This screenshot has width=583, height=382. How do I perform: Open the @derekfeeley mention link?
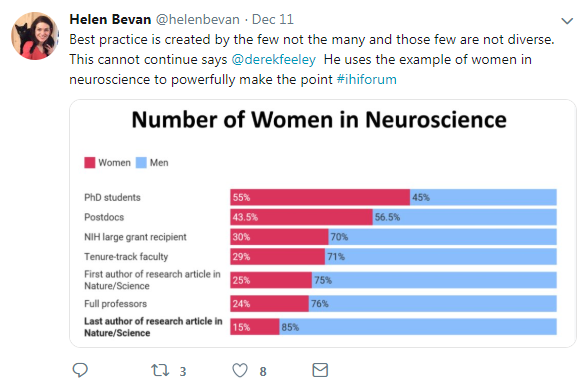coord(274,60)
